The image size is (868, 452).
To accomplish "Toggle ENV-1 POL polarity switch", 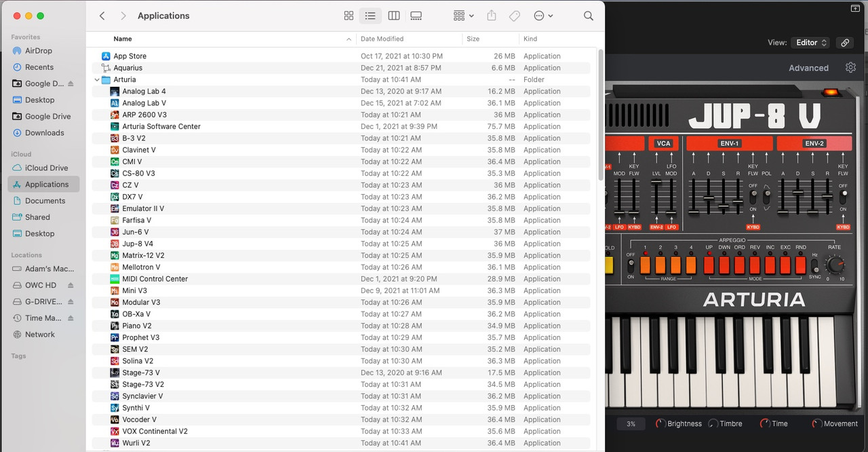I will tap(767, 196).
